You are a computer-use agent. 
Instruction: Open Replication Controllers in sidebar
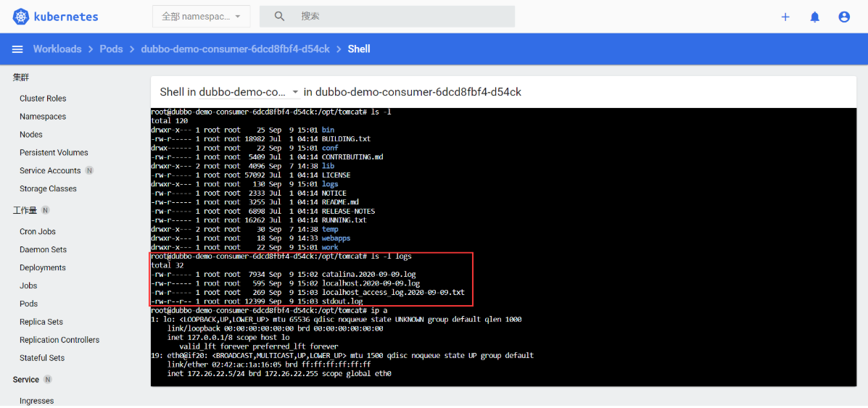(59, 340)
